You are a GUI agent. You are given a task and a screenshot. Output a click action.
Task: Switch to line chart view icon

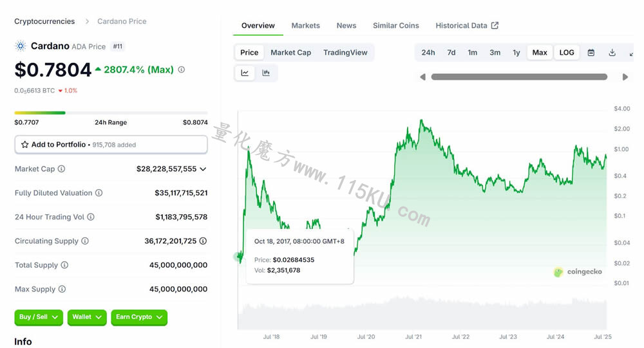click(x=245, y=73)
